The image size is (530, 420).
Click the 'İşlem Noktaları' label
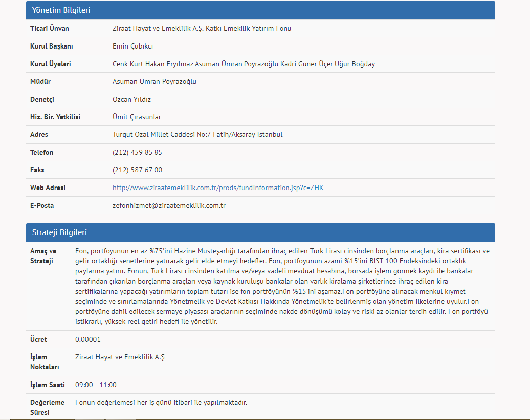(45, 362)
